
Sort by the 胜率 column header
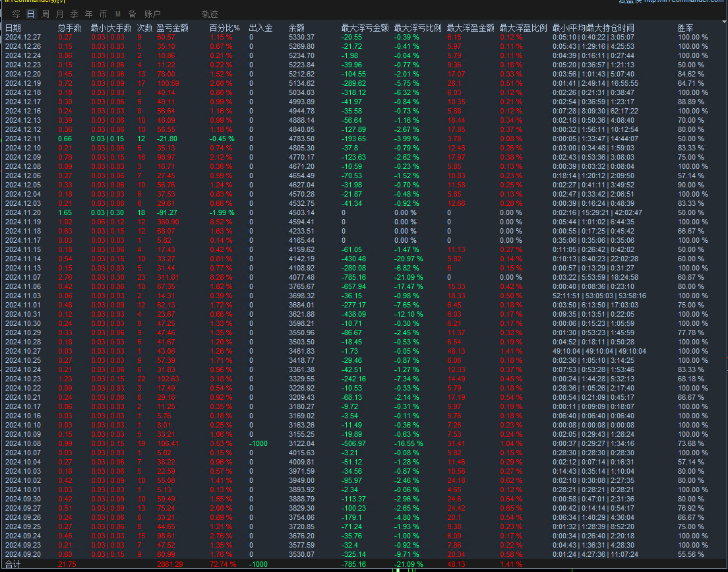click(686, 28)
